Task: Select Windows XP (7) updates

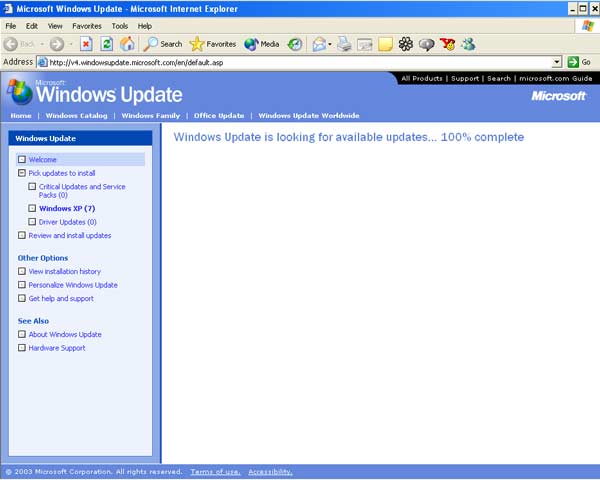Action: pos(67,208)
